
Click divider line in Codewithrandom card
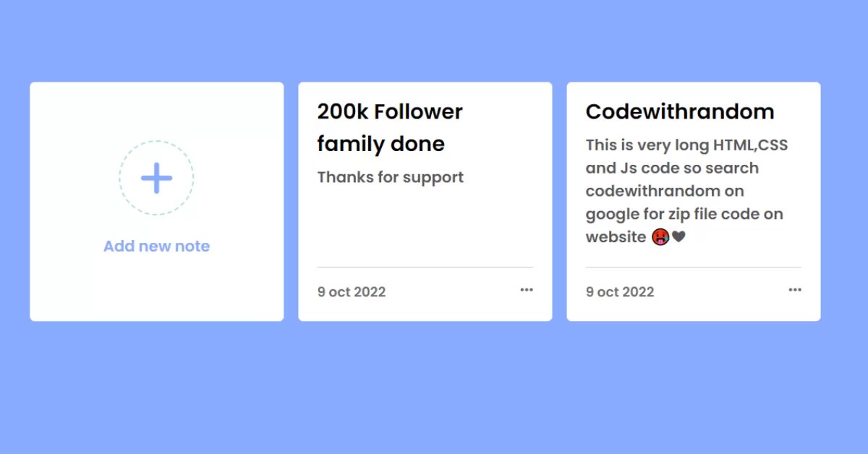tap(694, 267)
